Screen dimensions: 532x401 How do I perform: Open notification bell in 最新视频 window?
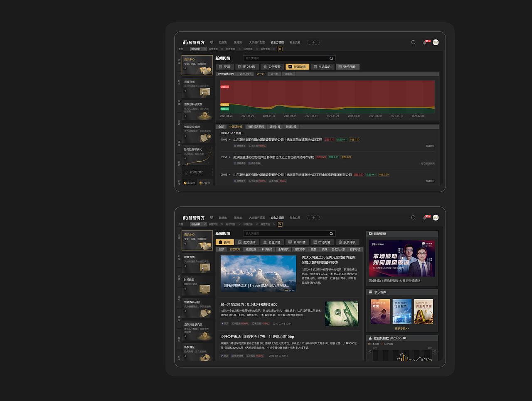(425, 218)
